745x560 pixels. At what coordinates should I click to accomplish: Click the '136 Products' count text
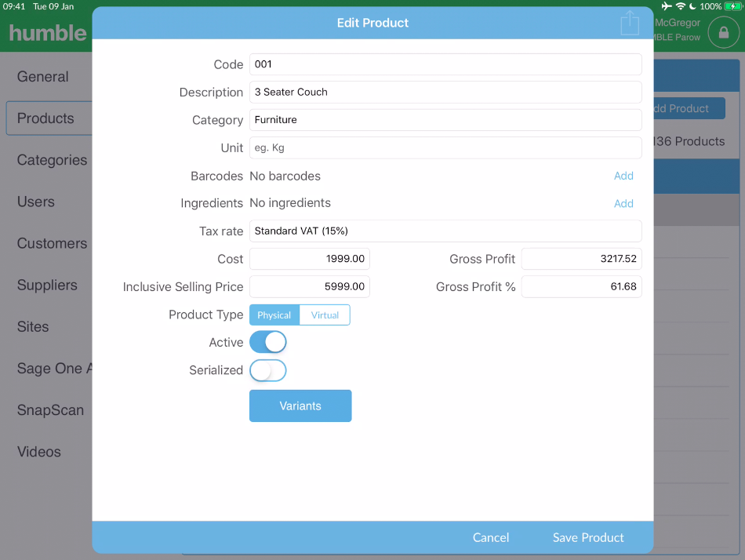(x=689, y=141)
